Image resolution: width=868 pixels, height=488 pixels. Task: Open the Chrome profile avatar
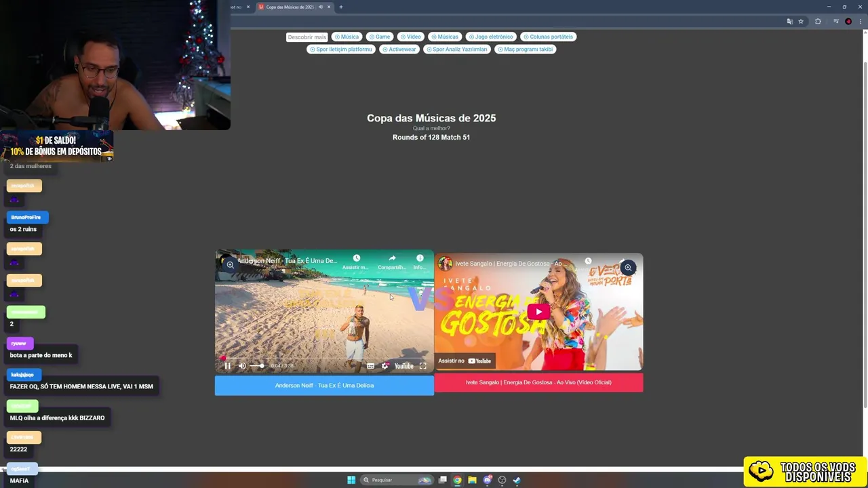coord(848,22)
